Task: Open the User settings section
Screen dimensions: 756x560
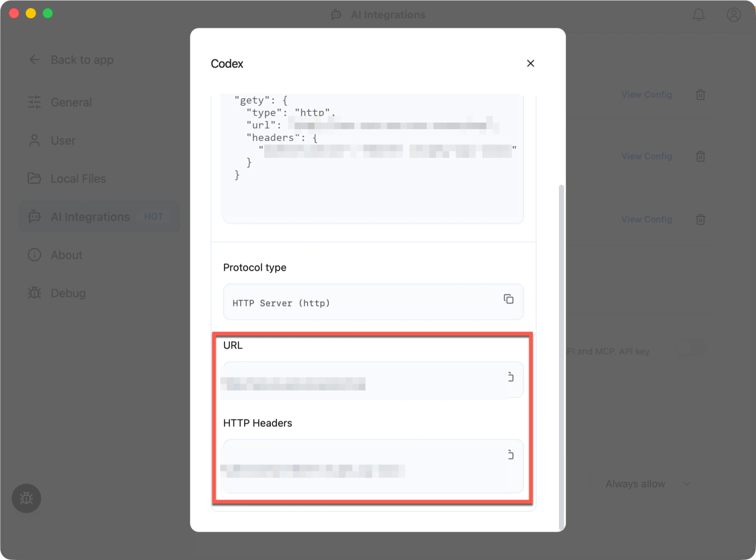Action: pyautogui.click(x=99, y=140)
